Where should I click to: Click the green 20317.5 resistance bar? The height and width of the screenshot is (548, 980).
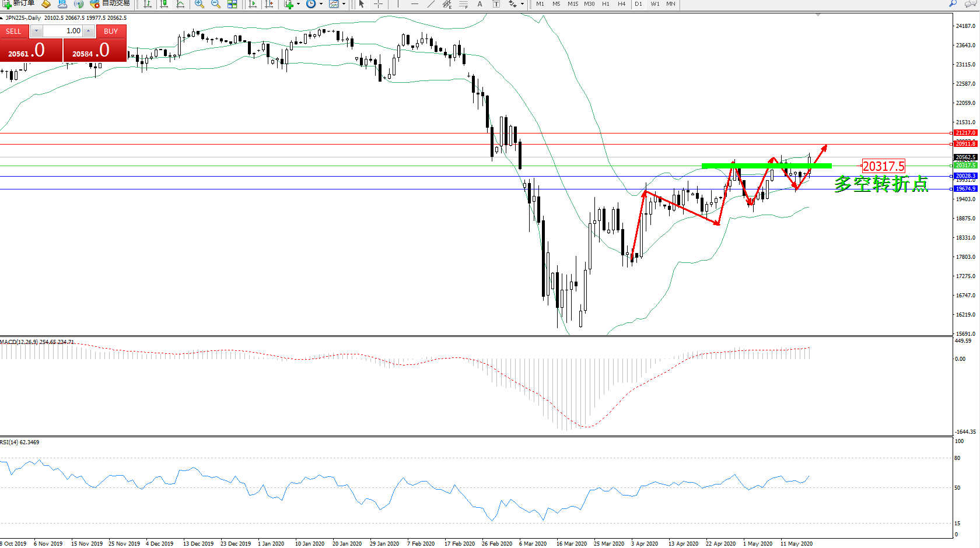click(x=766, y=166)
